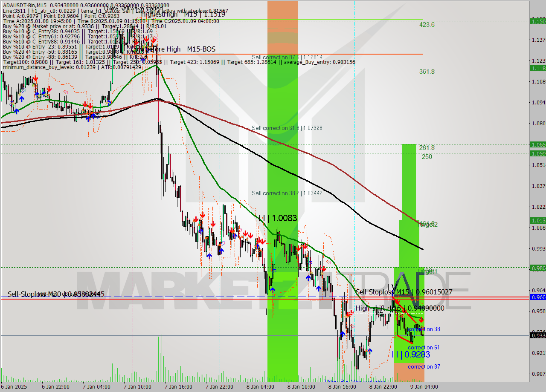Click the 0.907 price axis value

click(538, 374)
